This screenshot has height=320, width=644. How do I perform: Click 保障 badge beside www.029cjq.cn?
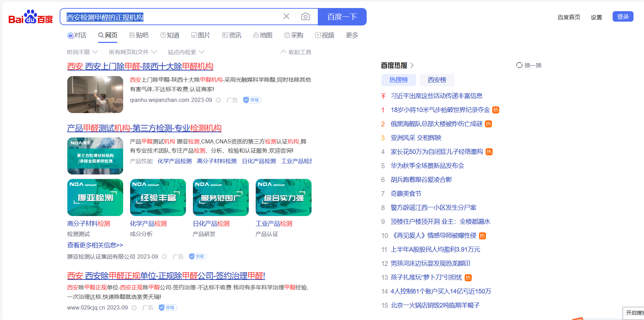pos(168,307)
